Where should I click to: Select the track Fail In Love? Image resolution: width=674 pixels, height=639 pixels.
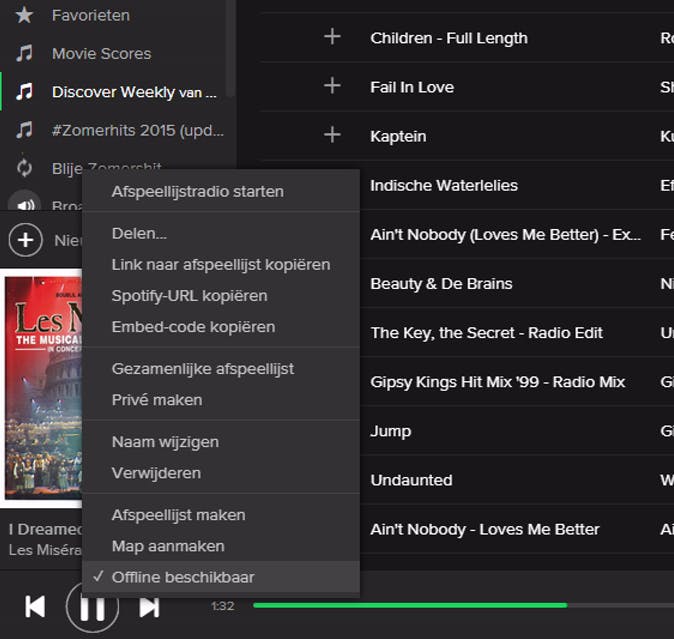tap(412, 87)
